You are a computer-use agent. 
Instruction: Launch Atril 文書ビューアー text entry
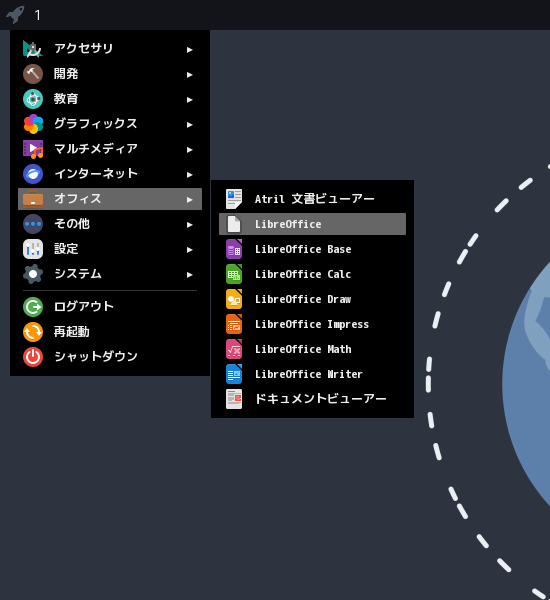(x=315, y=199)
